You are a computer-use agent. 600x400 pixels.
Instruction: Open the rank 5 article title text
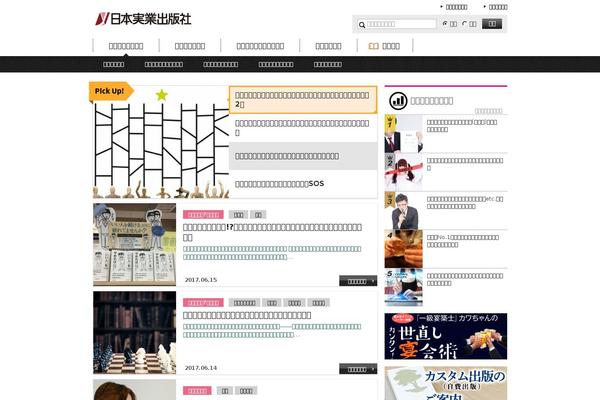465,279
